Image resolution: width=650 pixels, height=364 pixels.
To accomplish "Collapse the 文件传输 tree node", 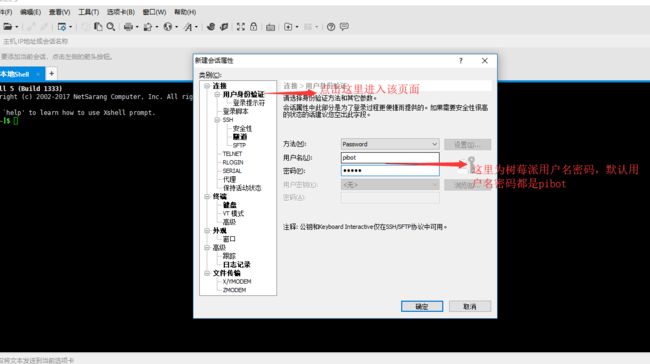I will [206, 273].
